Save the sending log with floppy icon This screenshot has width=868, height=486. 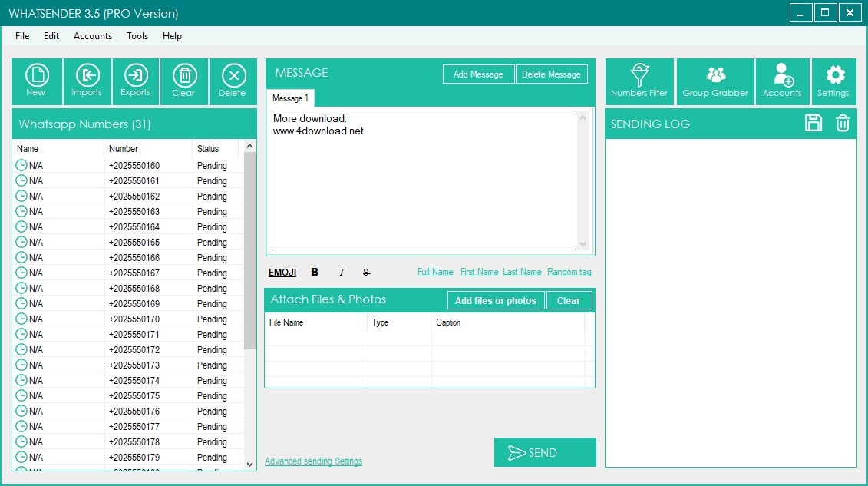pos(814,123)
